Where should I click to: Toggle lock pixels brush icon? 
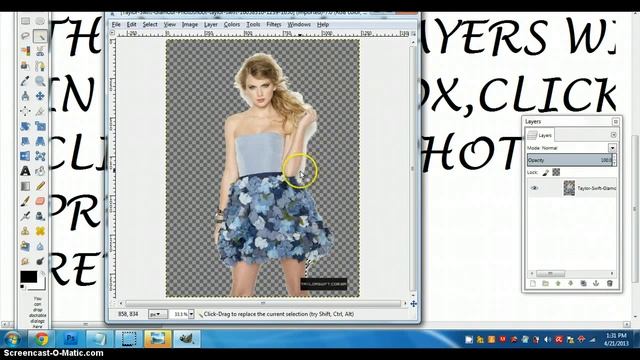[x=546, y=173]
